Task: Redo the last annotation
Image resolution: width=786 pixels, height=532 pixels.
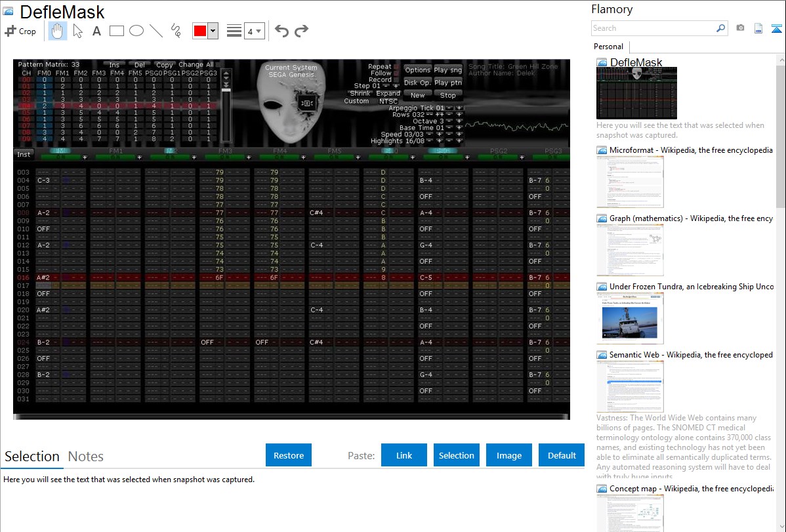Action: tap(301, 31)
